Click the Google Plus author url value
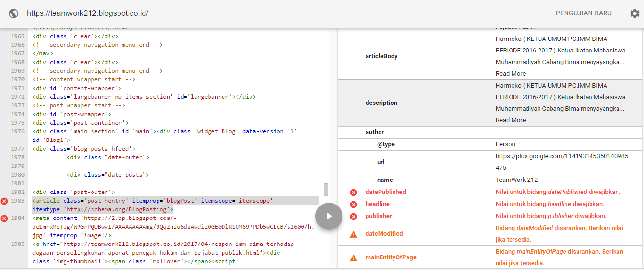 tap(561, 162)
